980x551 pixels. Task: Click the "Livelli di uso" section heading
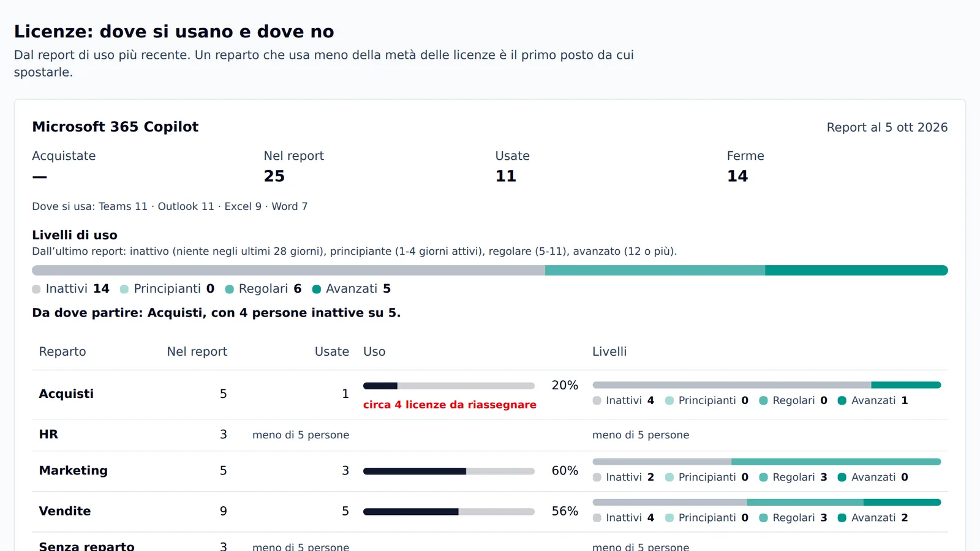point(75,235)
